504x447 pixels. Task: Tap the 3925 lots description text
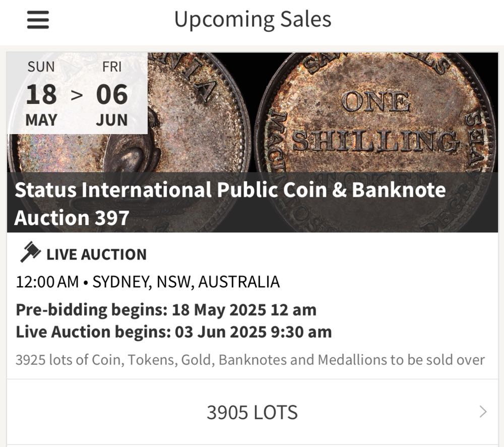click(x=250, y=360)
